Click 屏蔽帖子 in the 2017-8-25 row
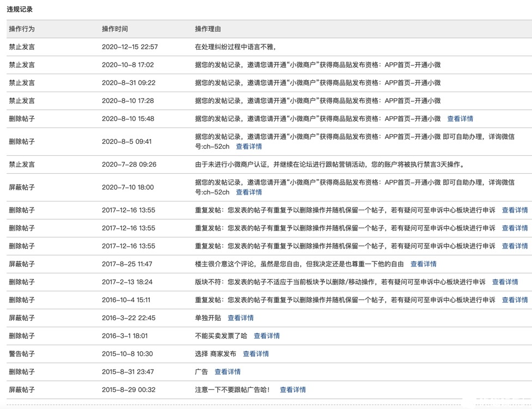The height and width of the screenshot is (409, 532). point(22,264)
